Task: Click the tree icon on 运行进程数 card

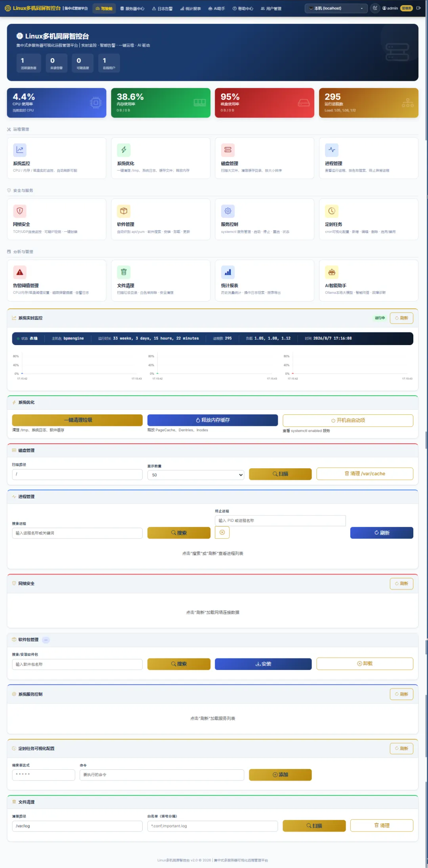Action: (x=408, y=103)
